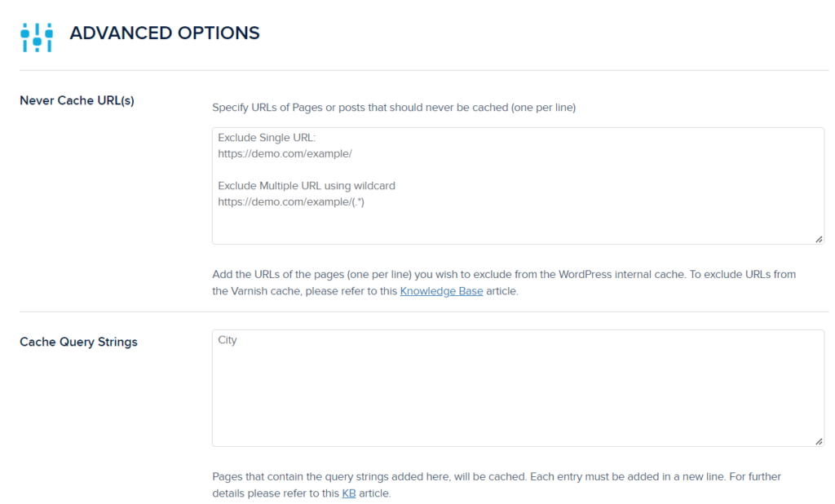Click the Never Cache textarea resize handle

tap(818, 238)
